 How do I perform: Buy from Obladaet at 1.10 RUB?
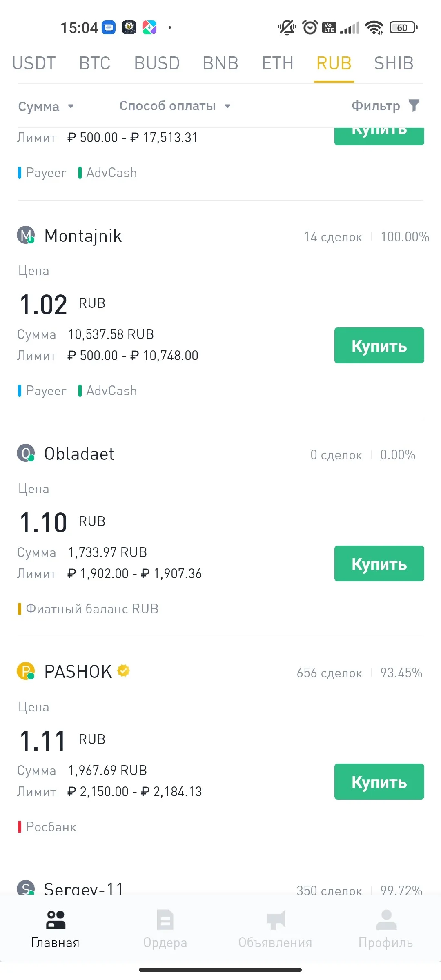click(379, 563)
